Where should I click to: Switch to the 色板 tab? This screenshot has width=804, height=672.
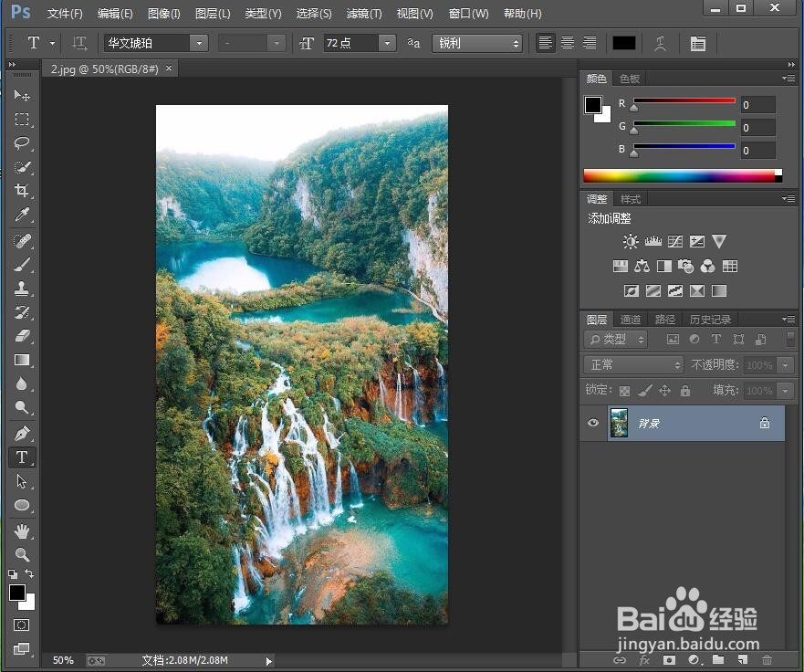tap(629, 79)
